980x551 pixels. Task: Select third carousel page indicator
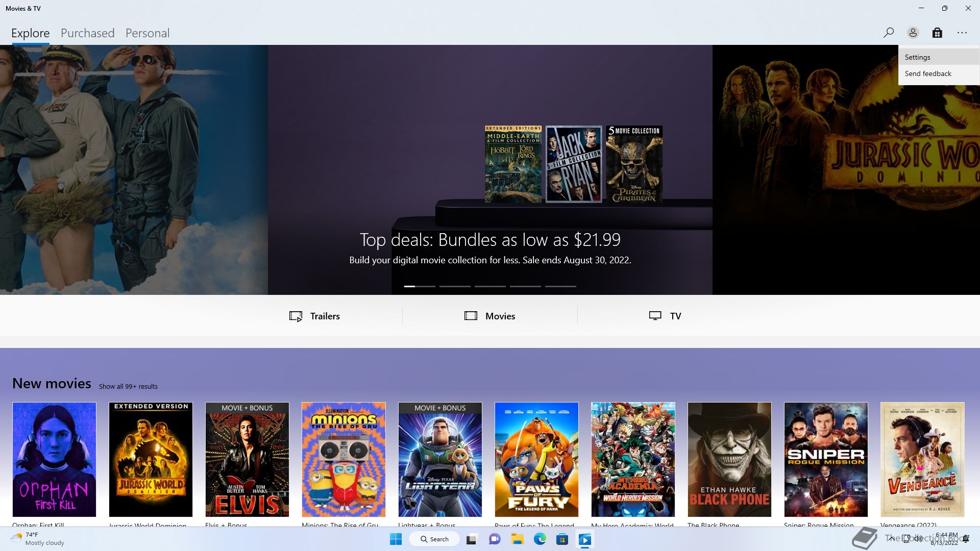pyautogui.click(x=490, y=286)
